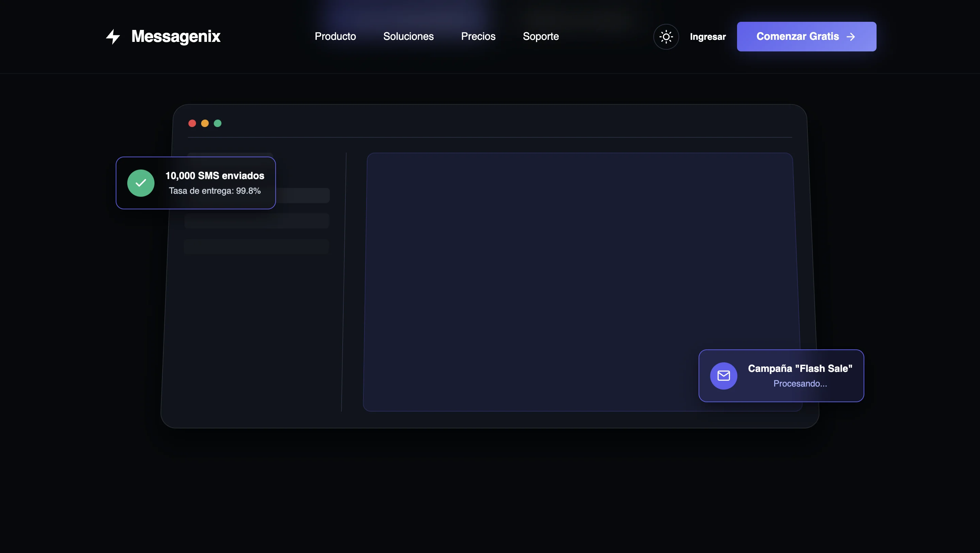Click the Procesando status text
The image size is (980, 553).
(800, 384)
